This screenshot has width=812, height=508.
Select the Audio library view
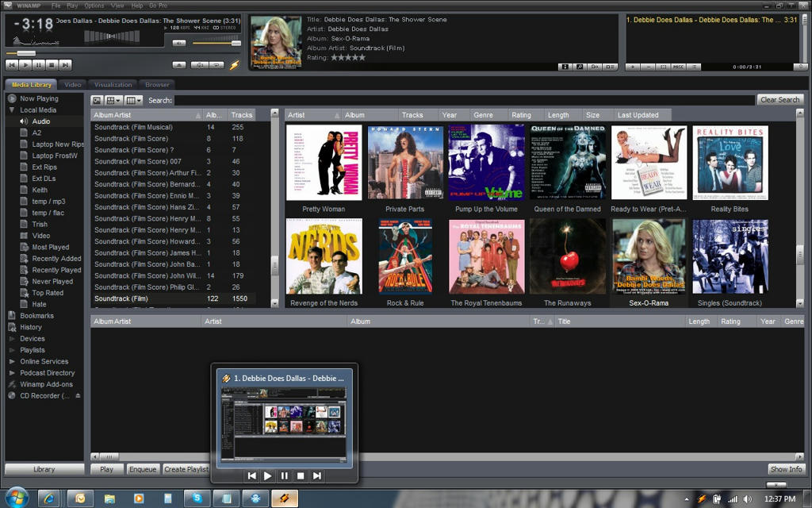[41, 121]
